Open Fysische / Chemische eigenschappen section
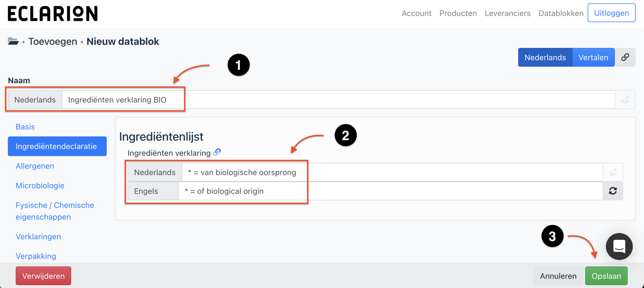This screenshot has height=288, width=644. (55, 211)
